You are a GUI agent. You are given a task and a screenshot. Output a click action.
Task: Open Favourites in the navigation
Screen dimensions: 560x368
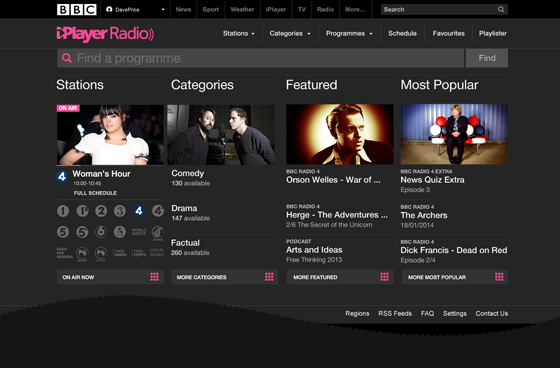(x=449, y=34)
